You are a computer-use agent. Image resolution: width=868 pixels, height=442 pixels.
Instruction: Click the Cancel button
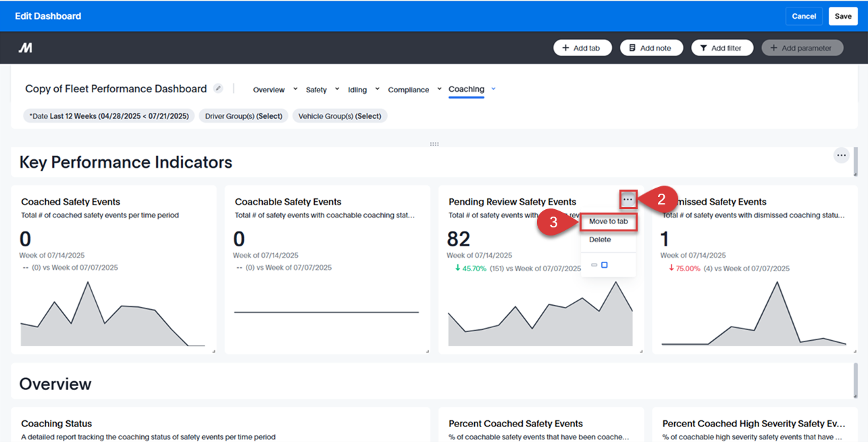click(x=803, y=16)
